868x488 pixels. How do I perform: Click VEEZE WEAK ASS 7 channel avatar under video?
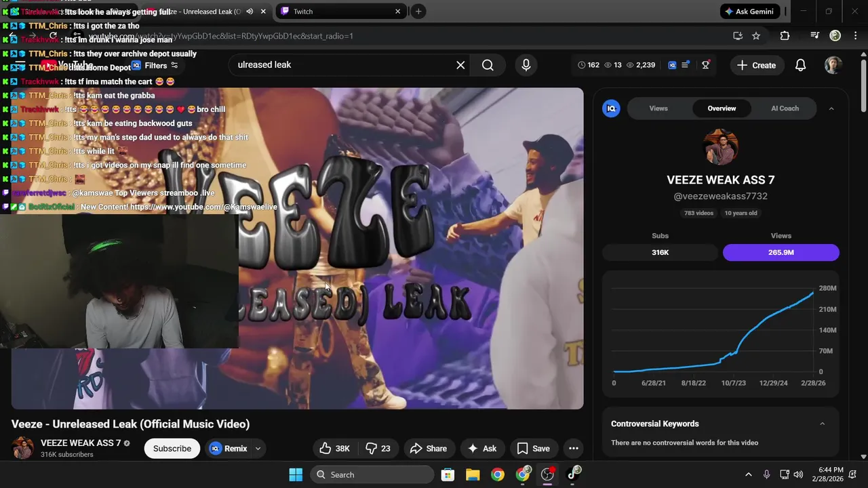coord(22,448)
